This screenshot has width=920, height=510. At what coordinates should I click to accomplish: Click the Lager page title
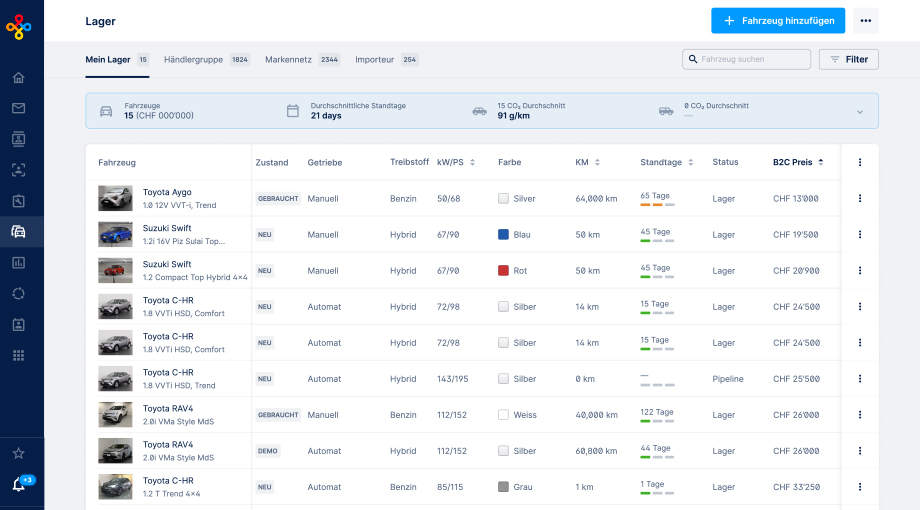coord(100,21)
